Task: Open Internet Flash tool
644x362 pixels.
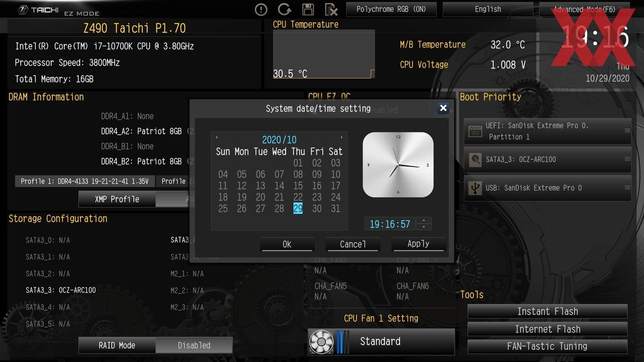Action: tap(547, 329)
